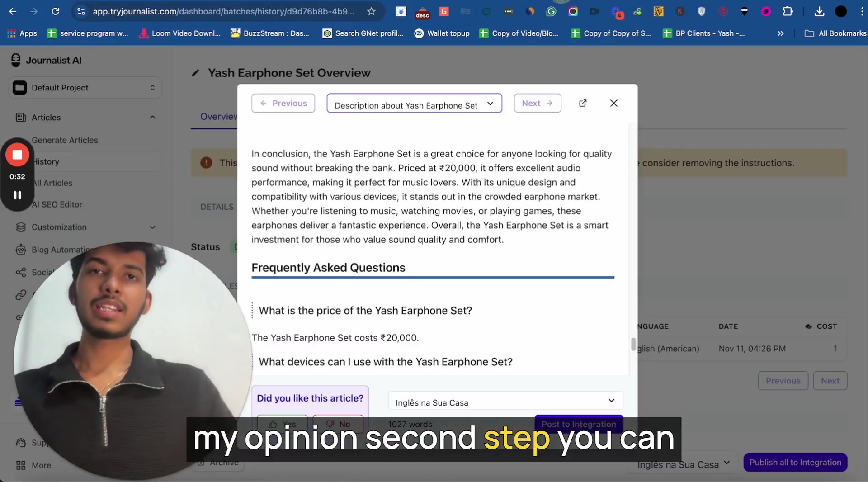Switch to the Overview tab
The width and height of the screenshot is (868, 482).
(x=218, y=117)
